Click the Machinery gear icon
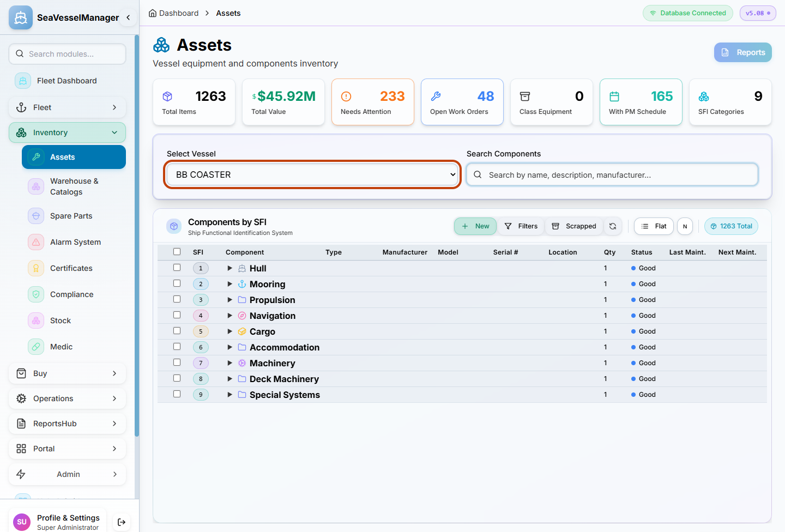This screenshot has height=532, width=785. (x=242, y=363)
